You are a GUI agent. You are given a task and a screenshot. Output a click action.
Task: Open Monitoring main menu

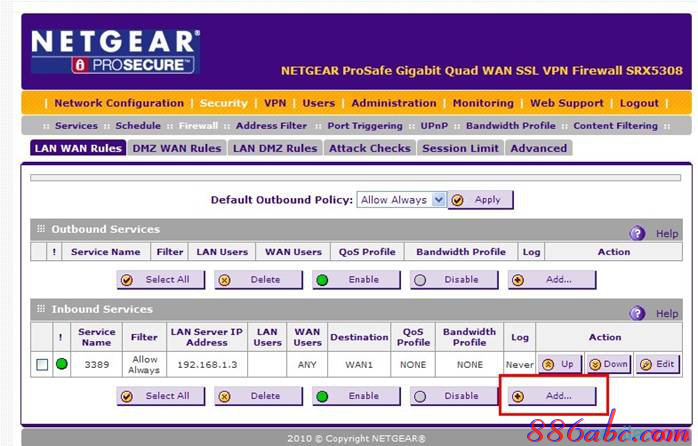(483, 103)
